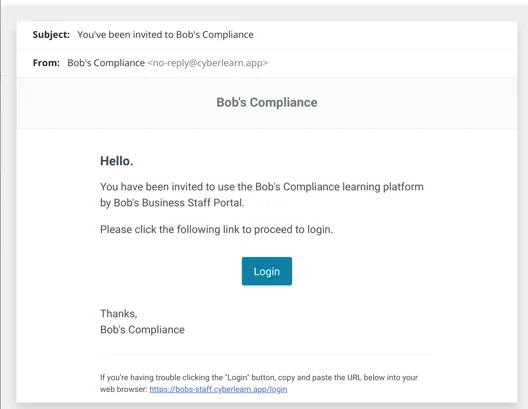Click the From: label
The height and width of the screenshot is (409, 528).
[x=46, y=63]
